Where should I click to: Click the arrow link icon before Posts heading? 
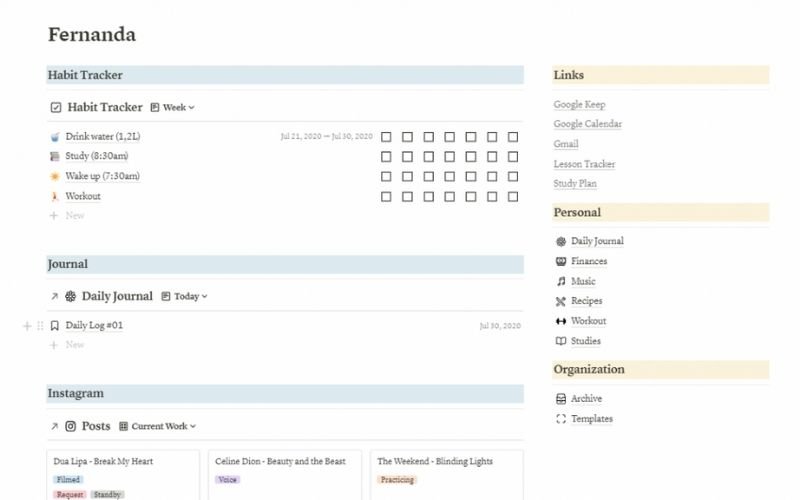tap(54, 426)
